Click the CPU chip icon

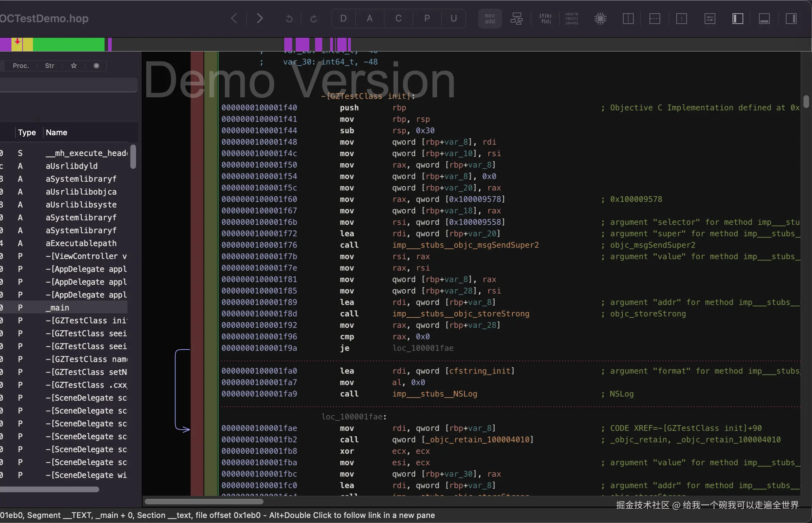(x=600, y=19)
